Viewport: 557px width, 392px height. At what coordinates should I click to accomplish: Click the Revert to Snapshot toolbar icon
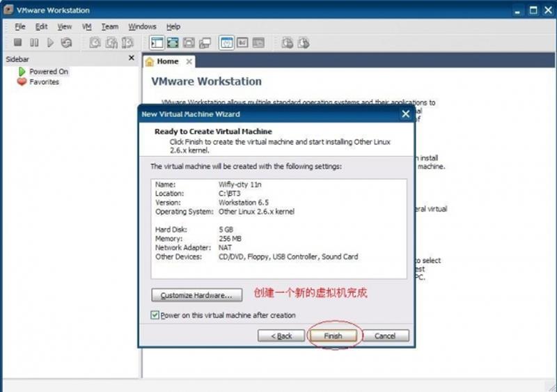(x=111, y=42)
